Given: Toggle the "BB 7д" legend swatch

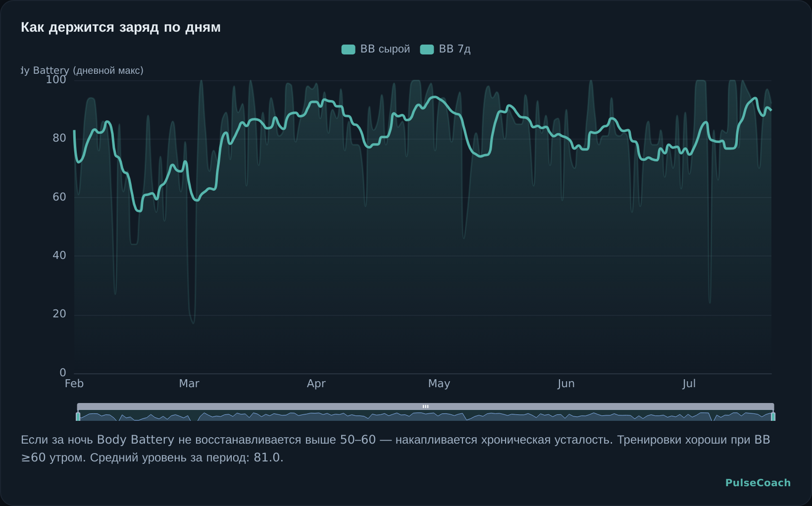Looking at the screenshot, I should point(427,50).
